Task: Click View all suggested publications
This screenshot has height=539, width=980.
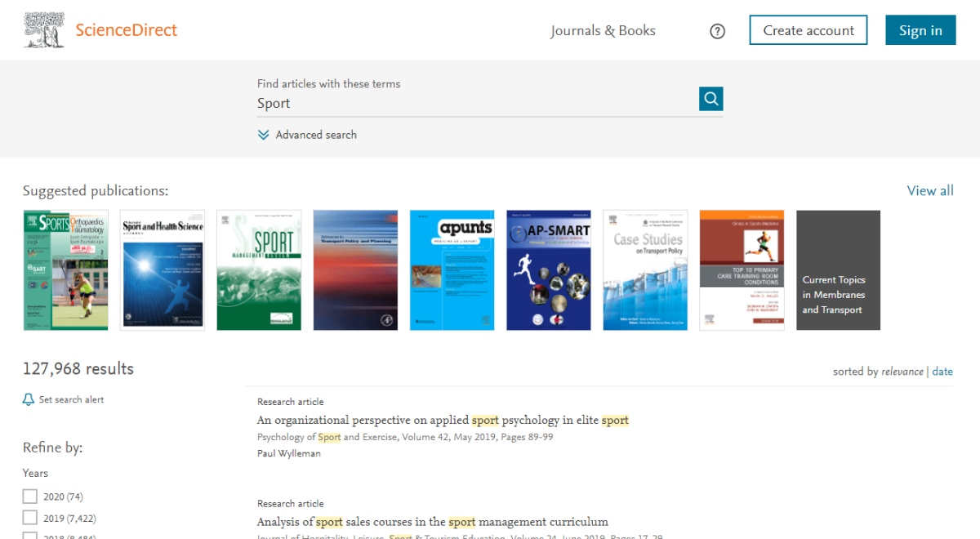Action: tap(930, 190)
